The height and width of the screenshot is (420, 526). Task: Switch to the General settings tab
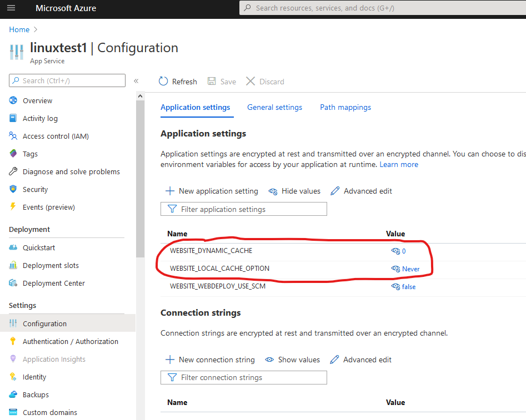274,107
